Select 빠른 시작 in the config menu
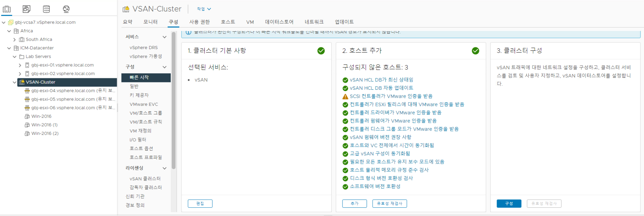This screenshot has width=644, height=216. (146, 78)
